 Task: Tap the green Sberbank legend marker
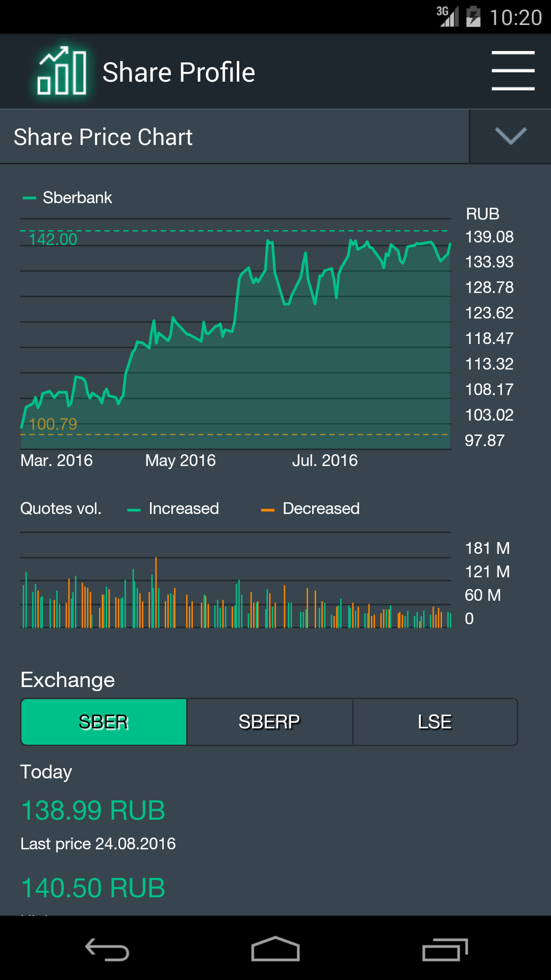tap(30, 198)
